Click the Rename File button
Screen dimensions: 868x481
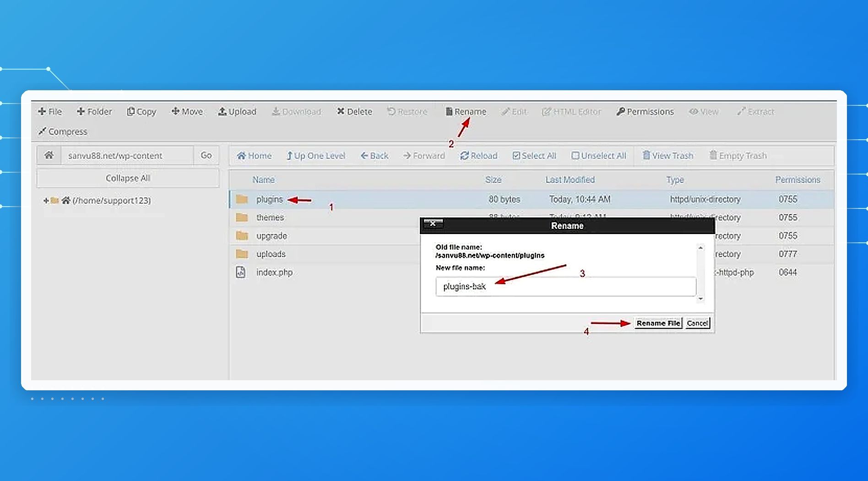click(x=658, y=323)
